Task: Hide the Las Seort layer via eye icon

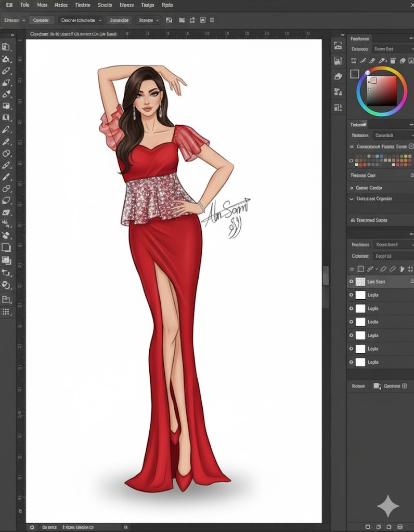Action: pyautogui.click(x=351, y=281)
